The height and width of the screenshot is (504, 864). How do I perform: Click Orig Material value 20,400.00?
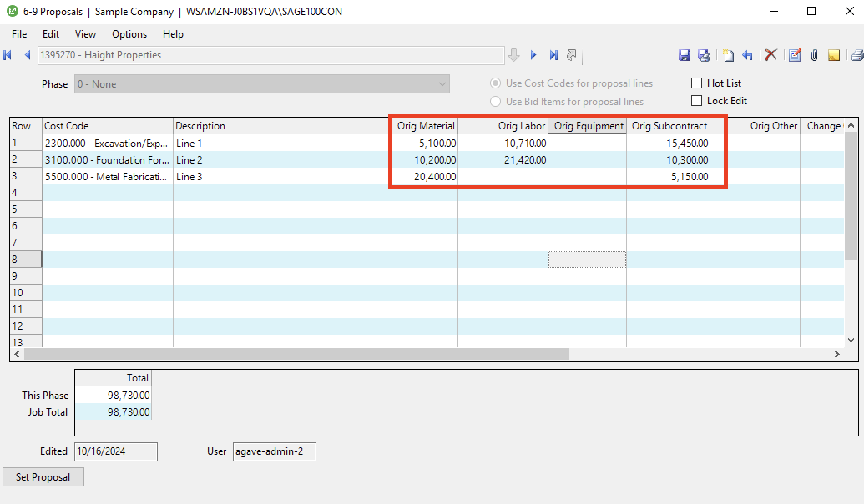click(425, 176)
